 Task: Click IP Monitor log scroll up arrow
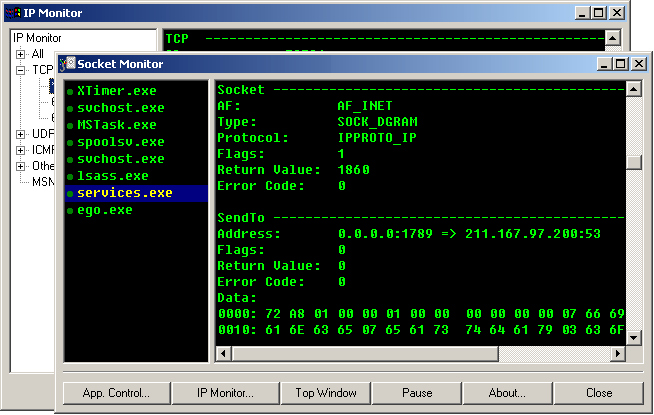tap(612, 38)
